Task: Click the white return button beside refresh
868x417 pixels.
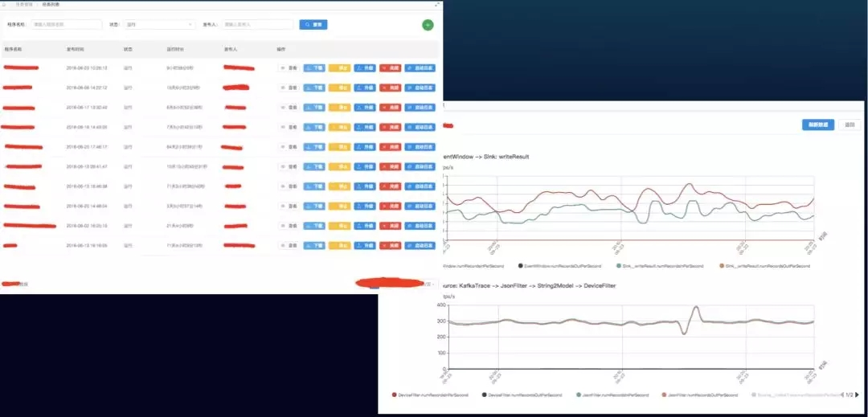Action: pos(850,125)
